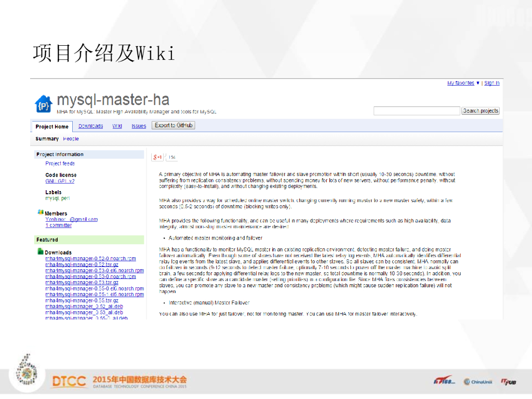Click the IT168 logo in the footer
The width and height of the screenshot is (532, 399).
click(444, 381)
